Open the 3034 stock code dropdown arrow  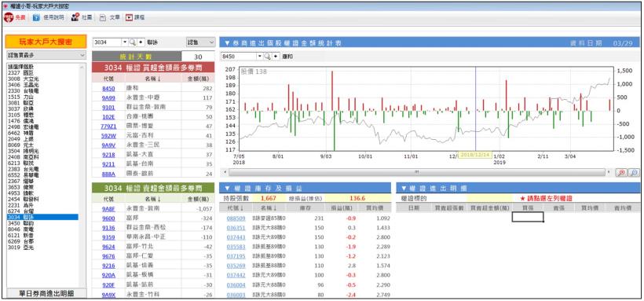click(x=125, y=42)
